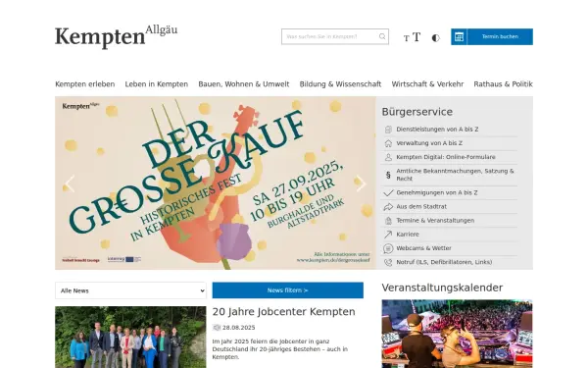This screenshot has width=588, height=368.
Task: Open Bauen, Wohnen & Umwelt menu
Action: point(244,84)
